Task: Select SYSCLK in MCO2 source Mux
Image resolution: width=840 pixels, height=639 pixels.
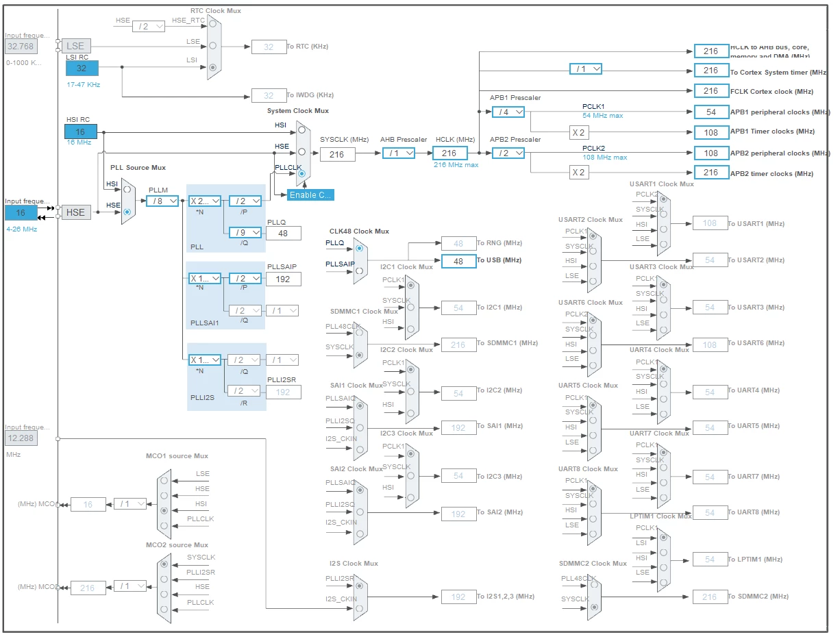Action: click(164, 564)
